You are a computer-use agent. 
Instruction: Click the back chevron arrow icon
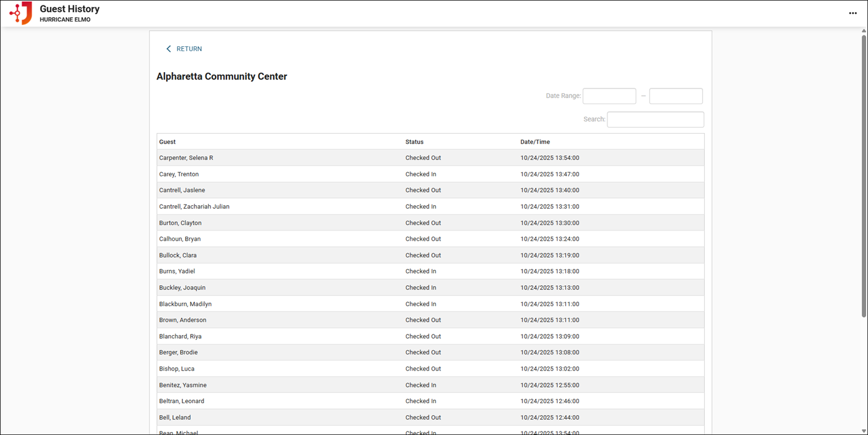point(169,49)
